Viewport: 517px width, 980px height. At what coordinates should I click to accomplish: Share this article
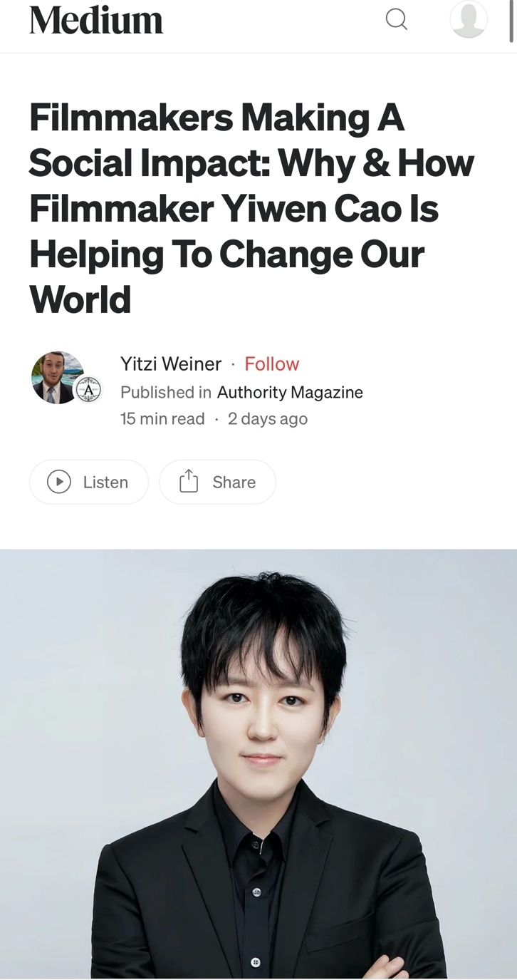click(217, 483)
